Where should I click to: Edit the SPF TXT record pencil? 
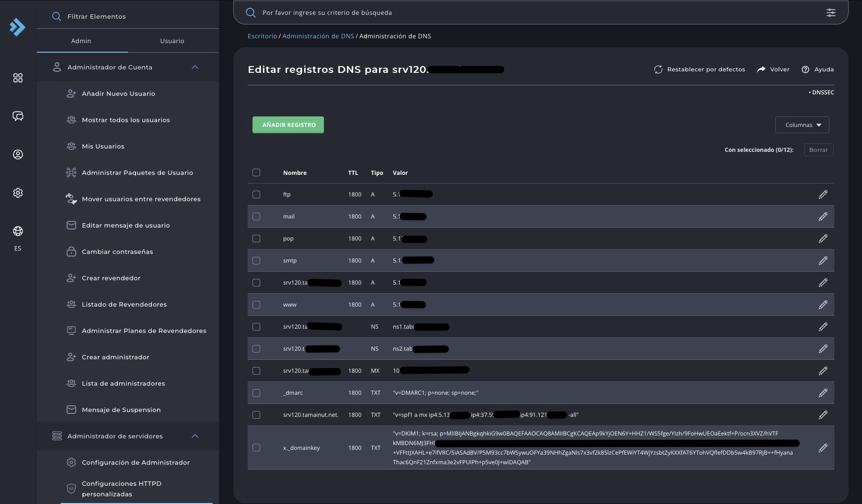[823, 415]
